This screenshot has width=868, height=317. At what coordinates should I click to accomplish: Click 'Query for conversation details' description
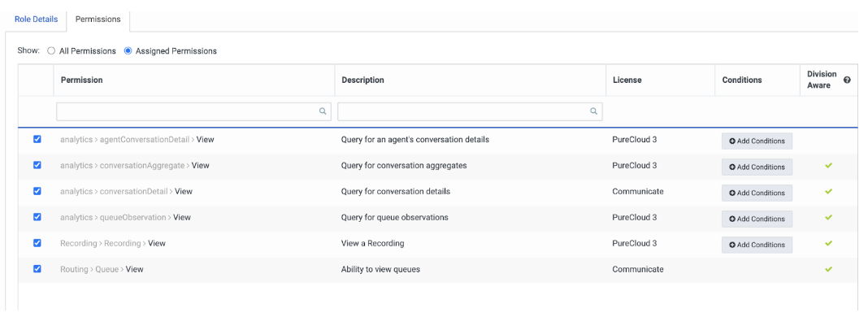(x=396, y=191)
